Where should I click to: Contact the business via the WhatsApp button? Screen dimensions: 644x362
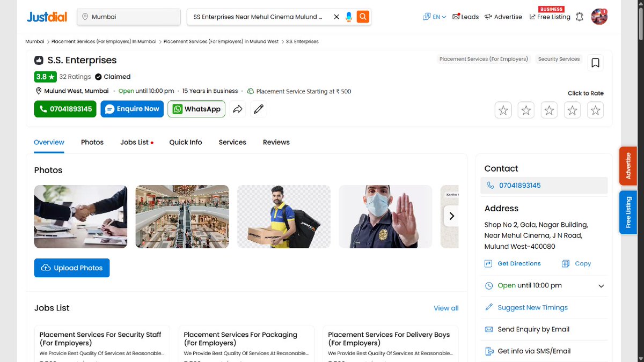pos(196,109)
